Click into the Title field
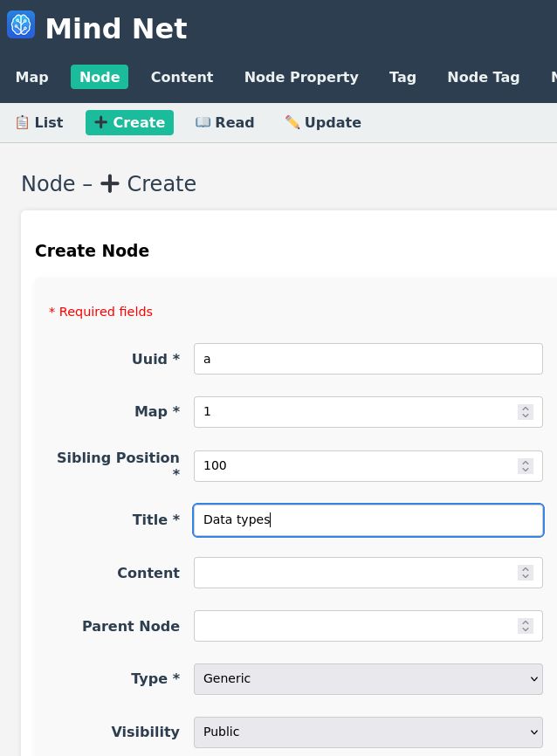The width and height of the screenshot is (557, 756). tap(368, 519)
